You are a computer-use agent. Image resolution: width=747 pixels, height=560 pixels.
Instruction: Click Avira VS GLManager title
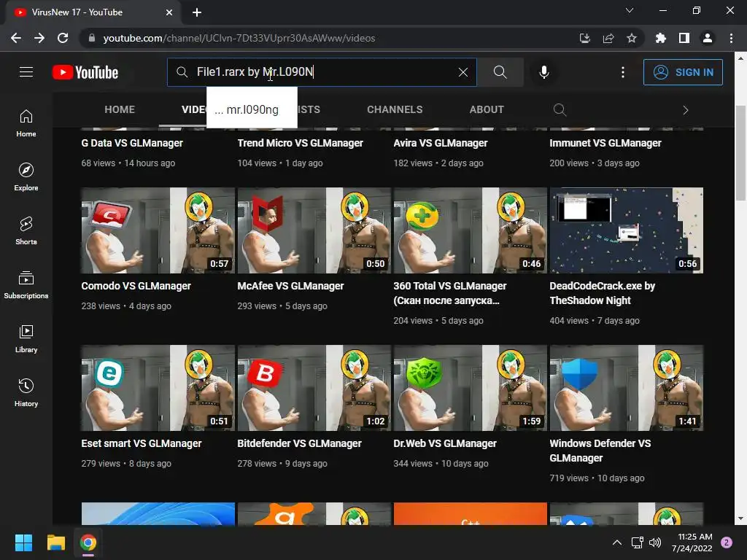[440, 143]
